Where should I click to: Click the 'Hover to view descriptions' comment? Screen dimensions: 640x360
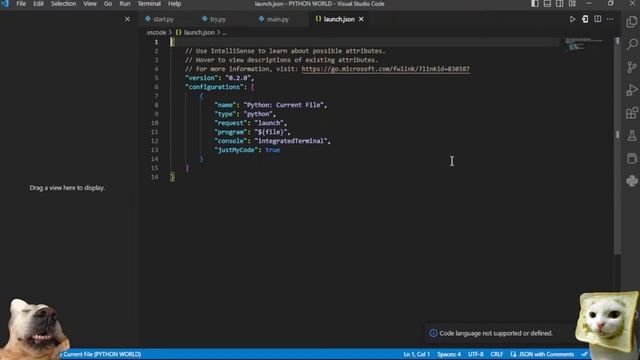coord(282,60)
